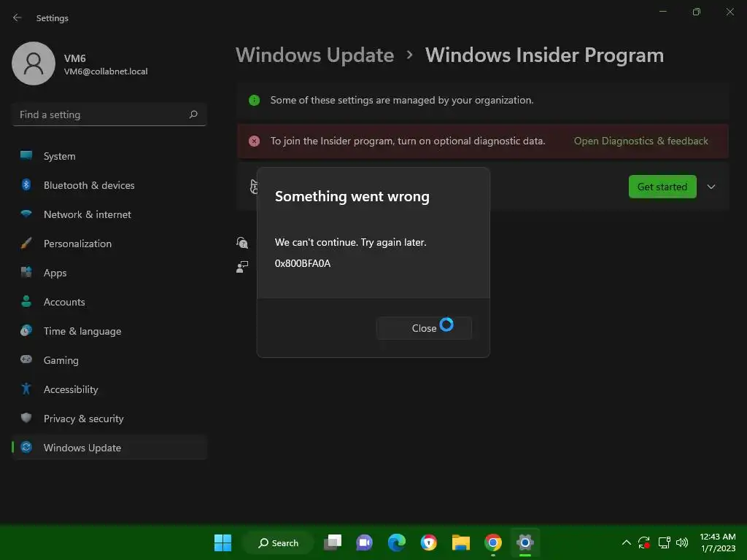Click VM6@collabnet.local account email

106,71
